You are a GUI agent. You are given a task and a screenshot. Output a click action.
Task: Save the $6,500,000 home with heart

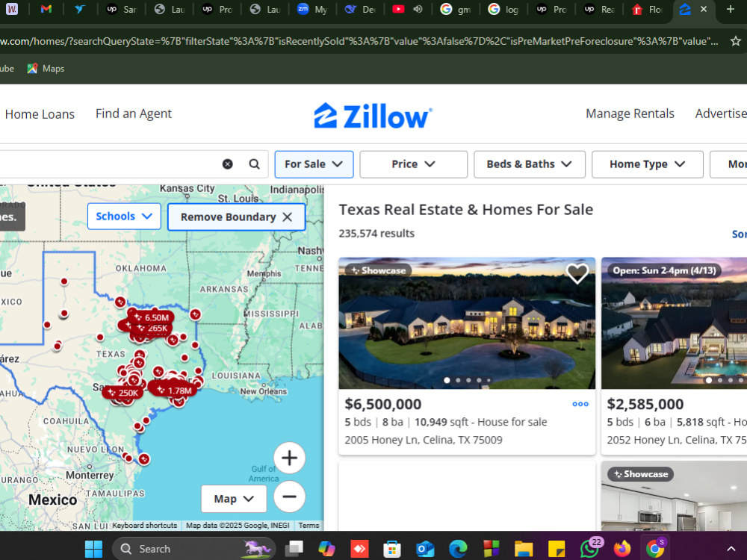pyautogui.click(x=577, y=273)
